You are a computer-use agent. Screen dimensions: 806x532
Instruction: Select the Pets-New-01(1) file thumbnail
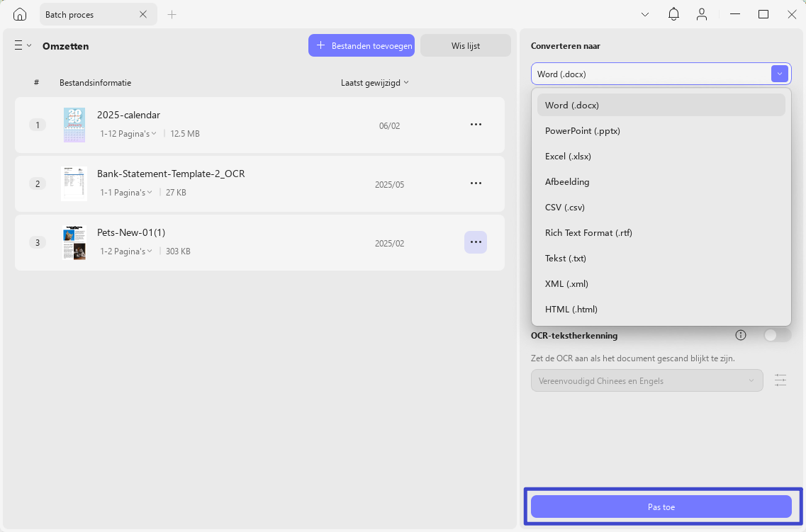tap(74, 242)
